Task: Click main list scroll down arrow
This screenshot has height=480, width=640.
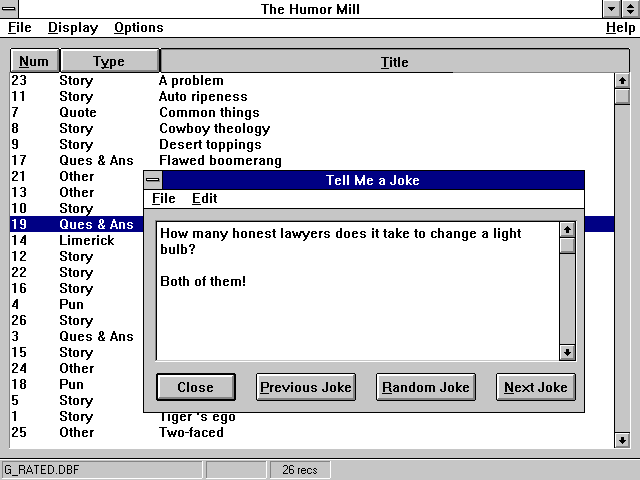Action: (621, 439)
